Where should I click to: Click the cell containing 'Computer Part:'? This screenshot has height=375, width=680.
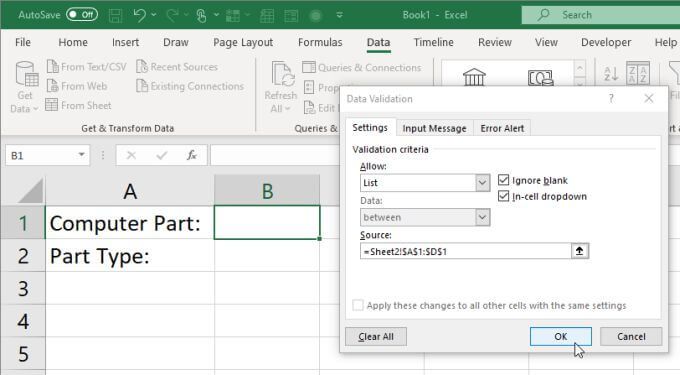[x=130, y=223]
